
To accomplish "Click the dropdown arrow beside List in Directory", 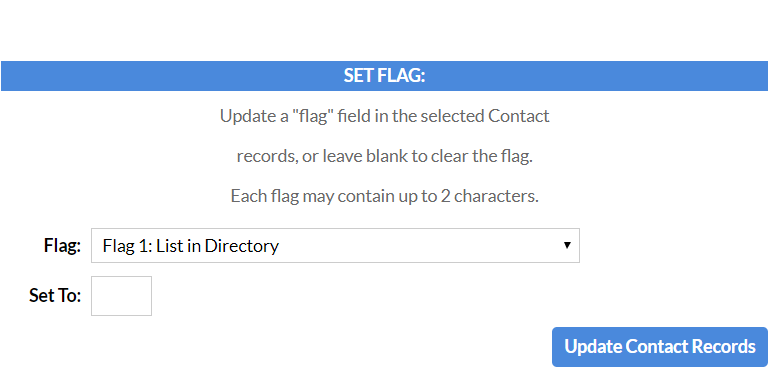I will point(567,245).
